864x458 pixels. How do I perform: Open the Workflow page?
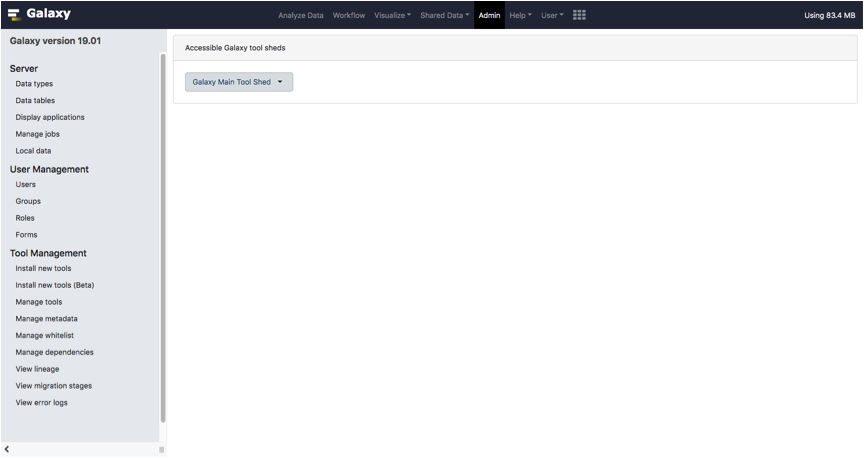349,15
